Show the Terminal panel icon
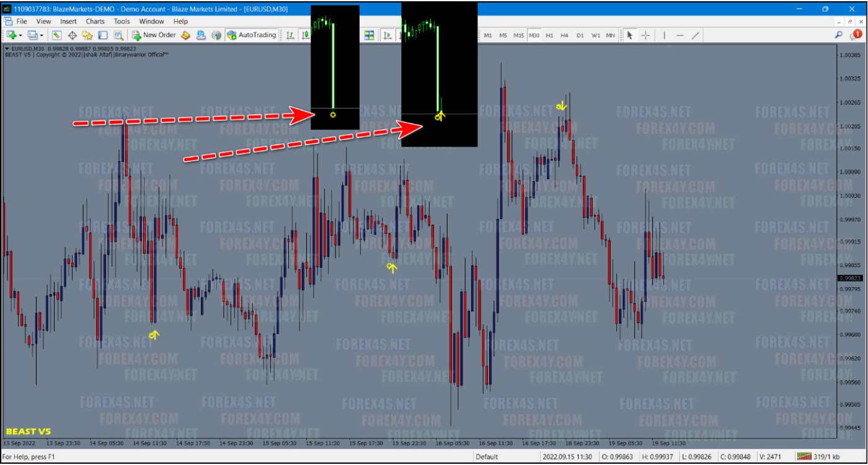 pos(103,35)
